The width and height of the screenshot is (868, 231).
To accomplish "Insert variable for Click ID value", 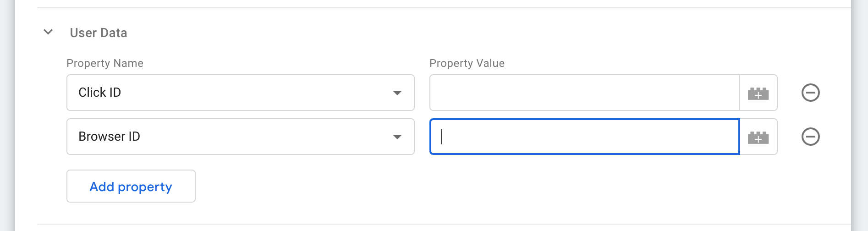I will pos(758,93).
